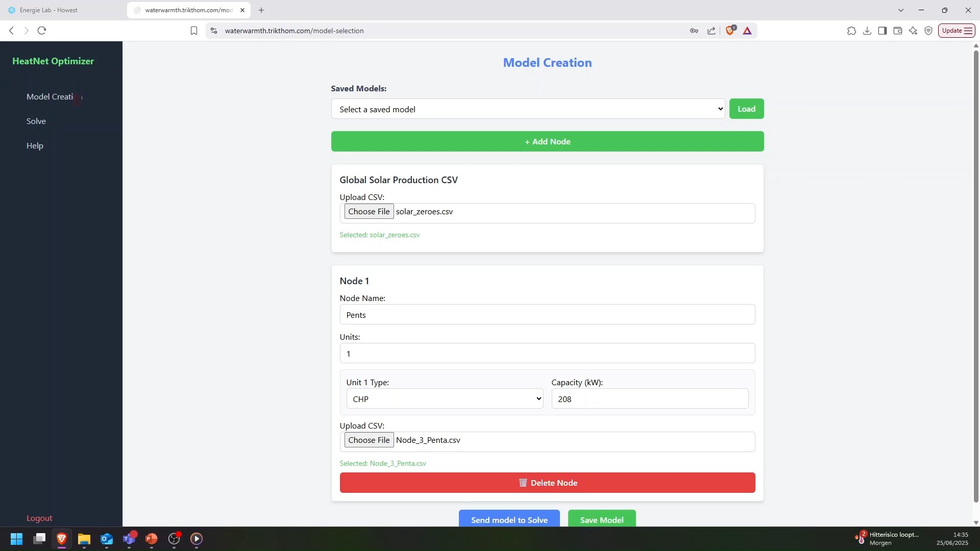980x551 pixels.
Task: Open File Explorer from taskbar
Action: pos(84,539)
